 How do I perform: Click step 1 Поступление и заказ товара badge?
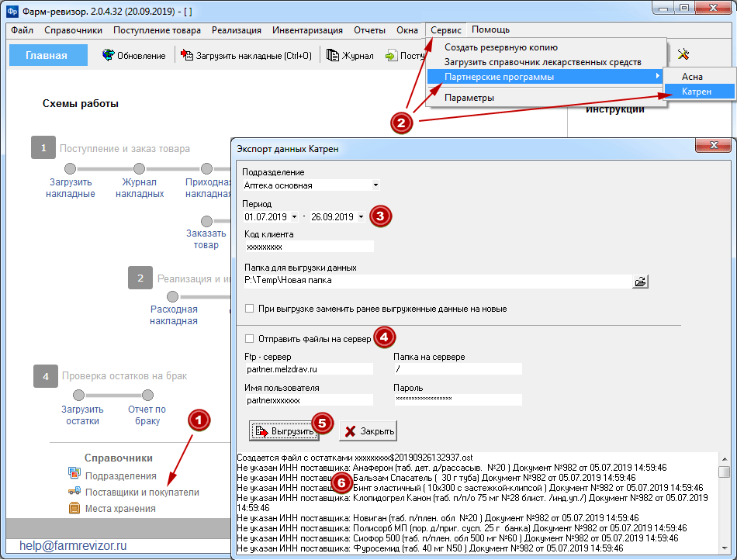coord(43,147)
